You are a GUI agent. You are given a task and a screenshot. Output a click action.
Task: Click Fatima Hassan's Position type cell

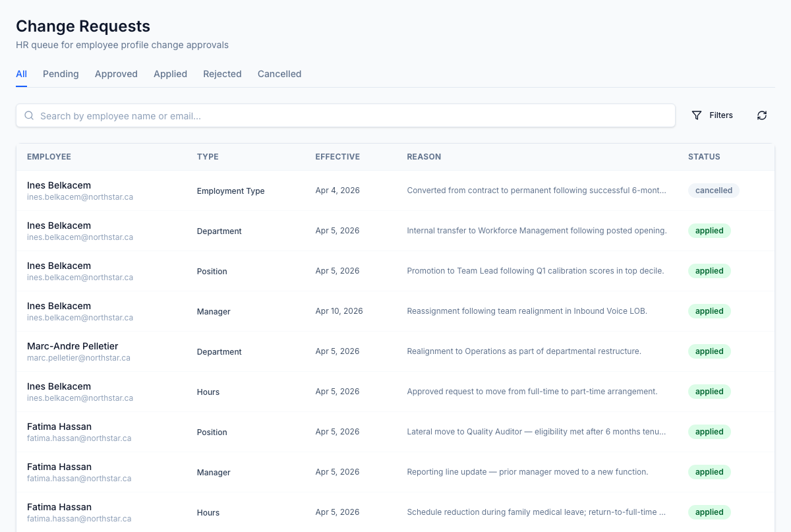[x=212, y=432]
